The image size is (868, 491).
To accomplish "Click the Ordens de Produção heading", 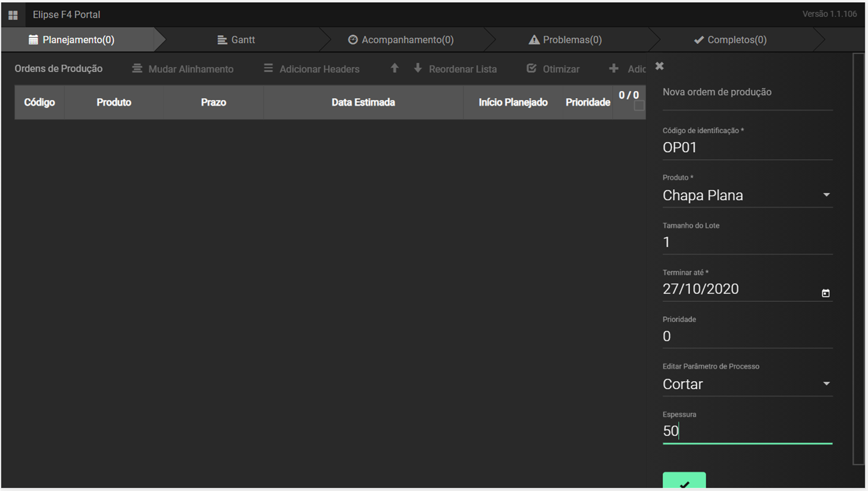I will click(58, 68).
